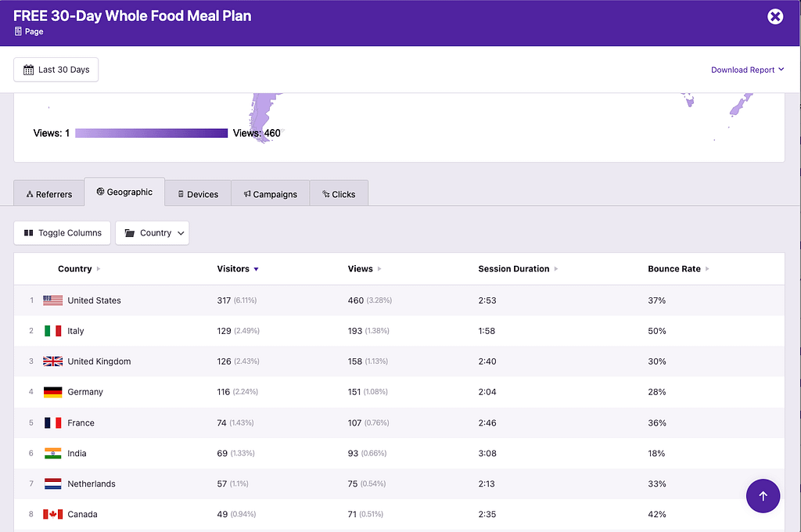801x532 pixels.
Task: Click the Germany flag icon
Action: (x=52, y=392)
